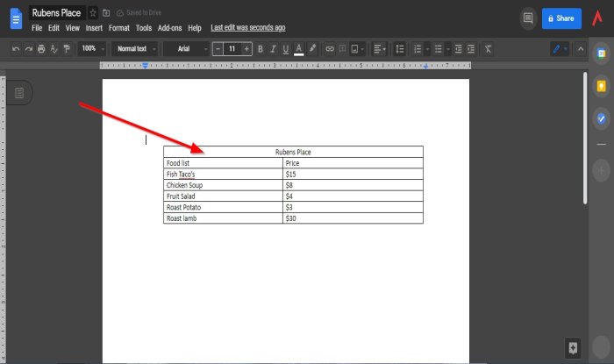
Task: Open the Help menu
Action: pyautogui.click(x=195, y=28)
